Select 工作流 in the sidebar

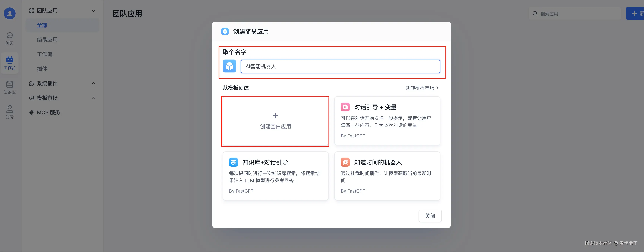(45, 54)
